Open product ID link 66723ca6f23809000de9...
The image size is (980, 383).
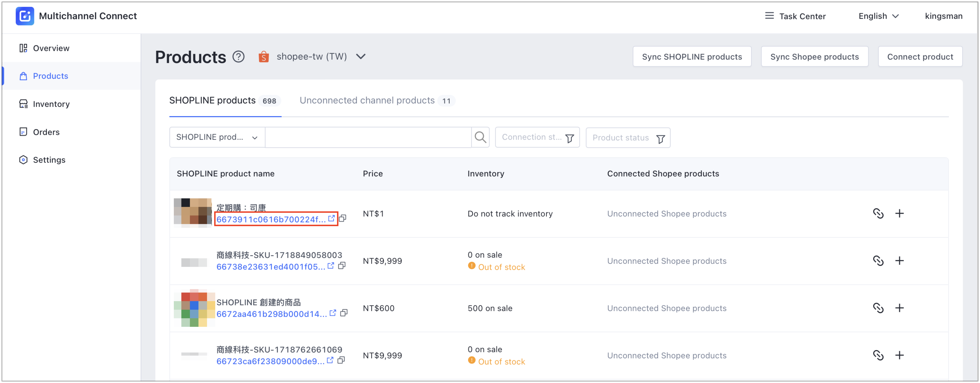270,361
